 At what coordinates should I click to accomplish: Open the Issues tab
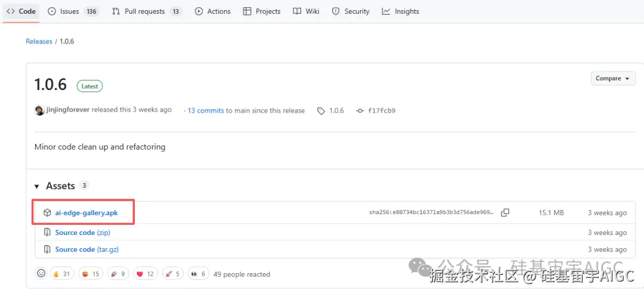[x=73, y=11]
